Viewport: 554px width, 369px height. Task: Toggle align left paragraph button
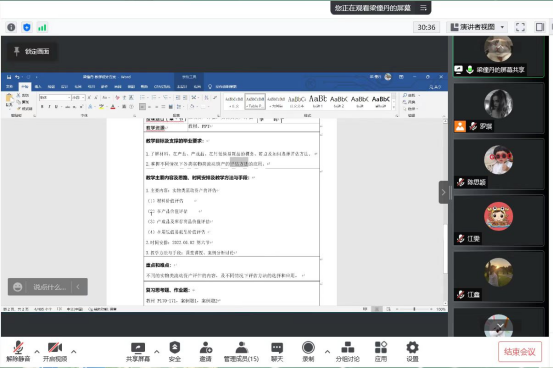(142, 106)
